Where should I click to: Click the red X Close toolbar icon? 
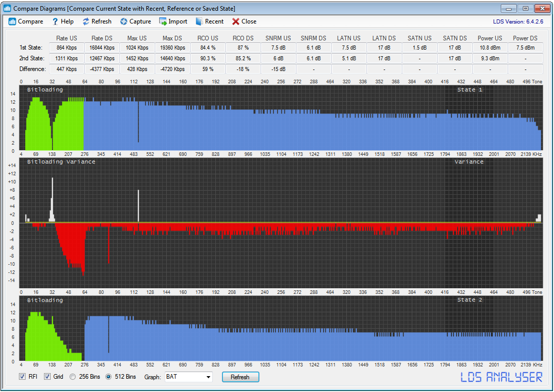[235, 21]
